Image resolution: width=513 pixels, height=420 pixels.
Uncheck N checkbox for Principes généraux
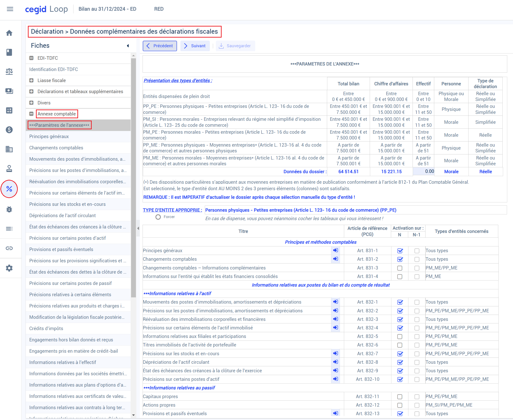pyautogui.click(x=400, y=251)
